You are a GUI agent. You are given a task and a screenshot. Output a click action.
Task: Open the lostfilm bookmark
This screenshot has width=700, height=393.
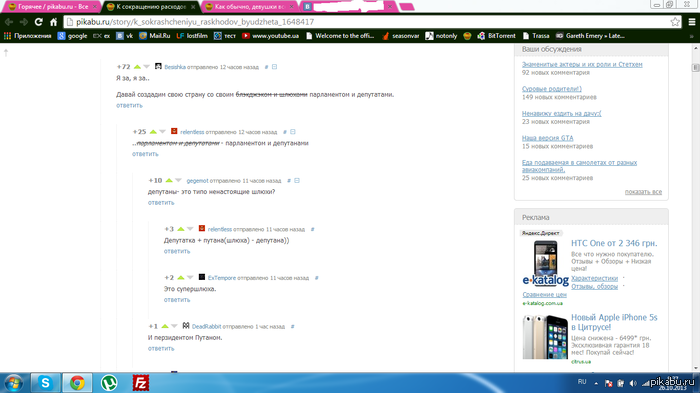[x=192, y=36]
